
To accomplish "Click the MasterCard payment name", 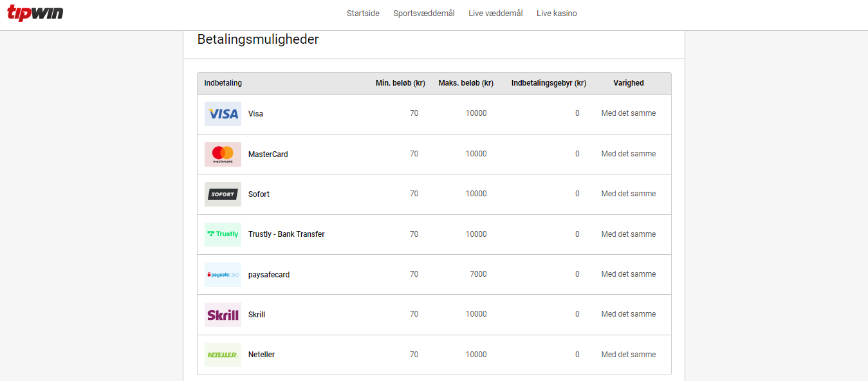I will (x=268, y=154).
